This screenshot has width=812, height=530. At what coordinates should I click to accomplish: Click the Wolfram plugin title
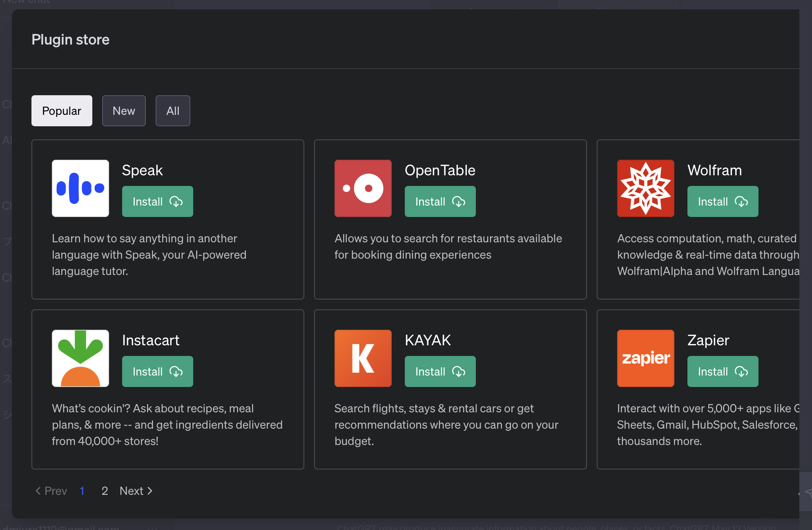click(x=714, y=170)
